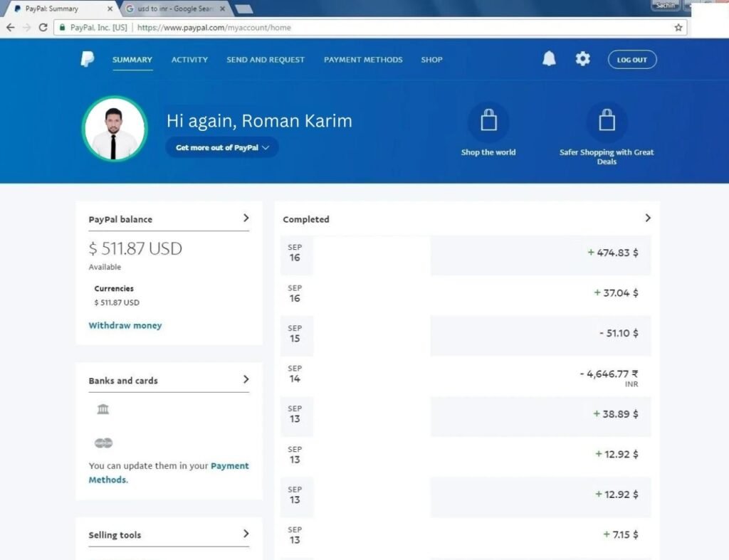The image size is (729, 560).
Task: Click the Completed heading
Action: pos(306,219)
